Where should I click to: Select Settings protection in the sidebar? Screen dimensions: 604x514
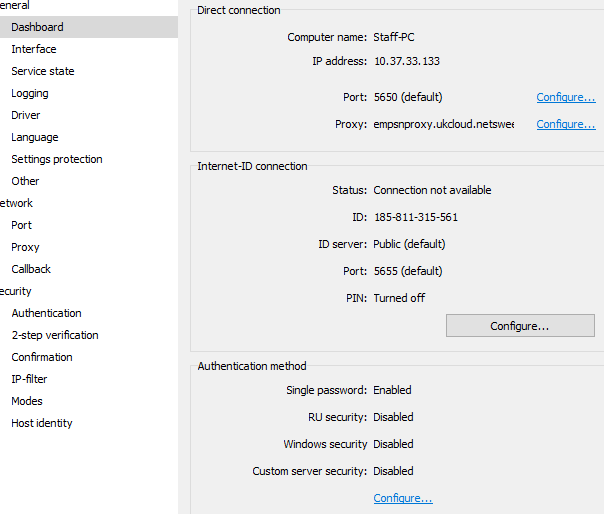(57, 159)
